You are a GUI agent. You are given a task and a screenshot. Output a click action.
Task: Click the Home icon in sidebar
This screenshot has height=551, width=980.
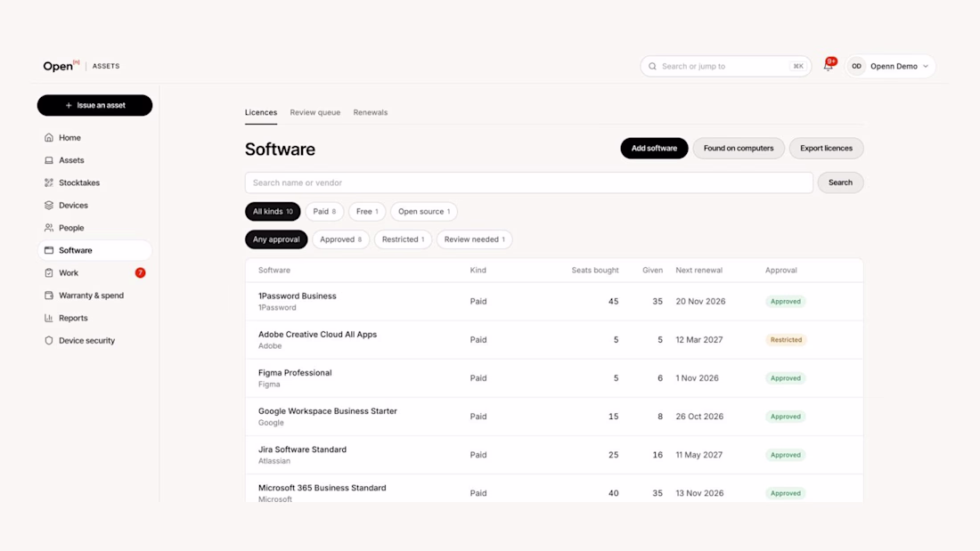pyautogui.click(x=49, y=137)
